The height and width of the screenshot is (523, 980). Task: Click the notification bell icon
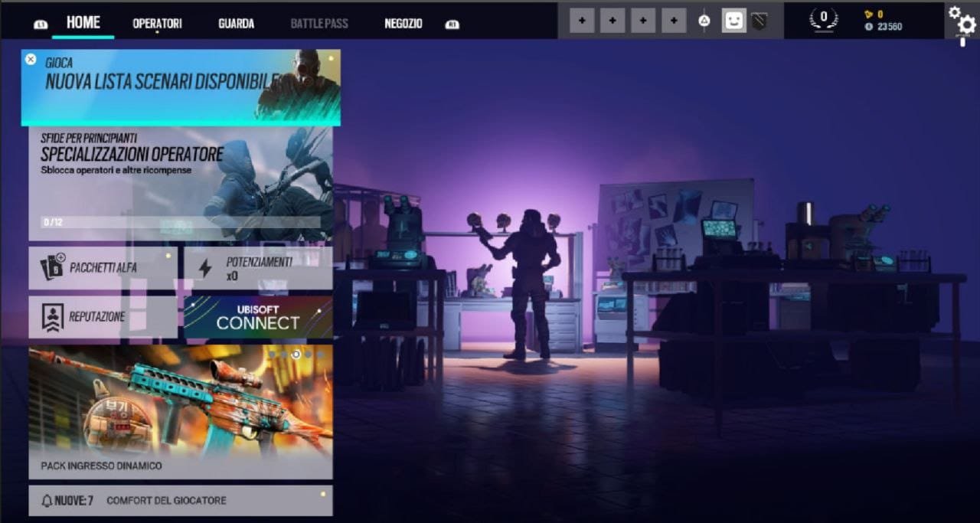tap(47, 501)
